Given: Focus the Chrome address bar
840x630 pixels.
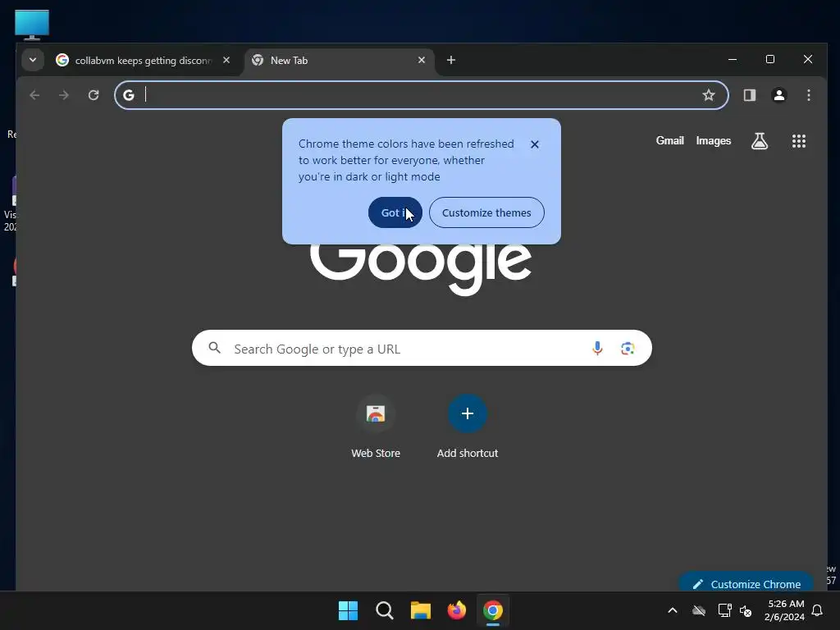Looking at the screenshot, I should (421, 95).
